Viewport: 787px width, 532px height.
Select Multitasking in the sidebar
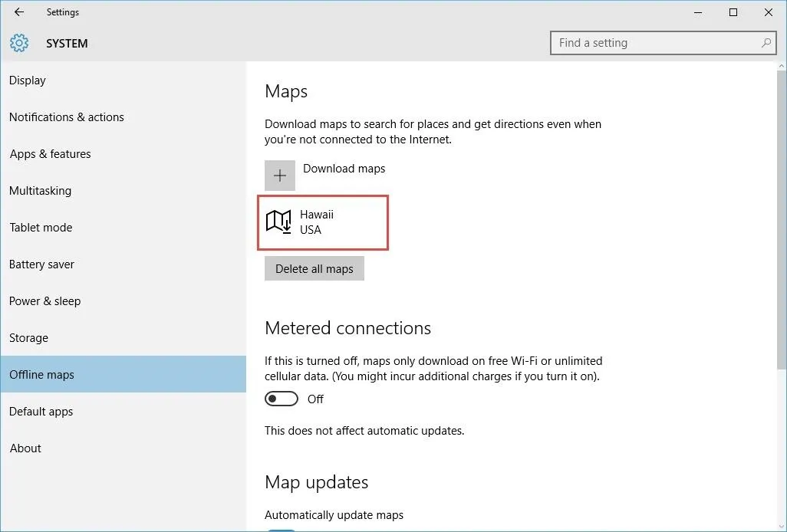pyautogui.click(x=123, y=191)
